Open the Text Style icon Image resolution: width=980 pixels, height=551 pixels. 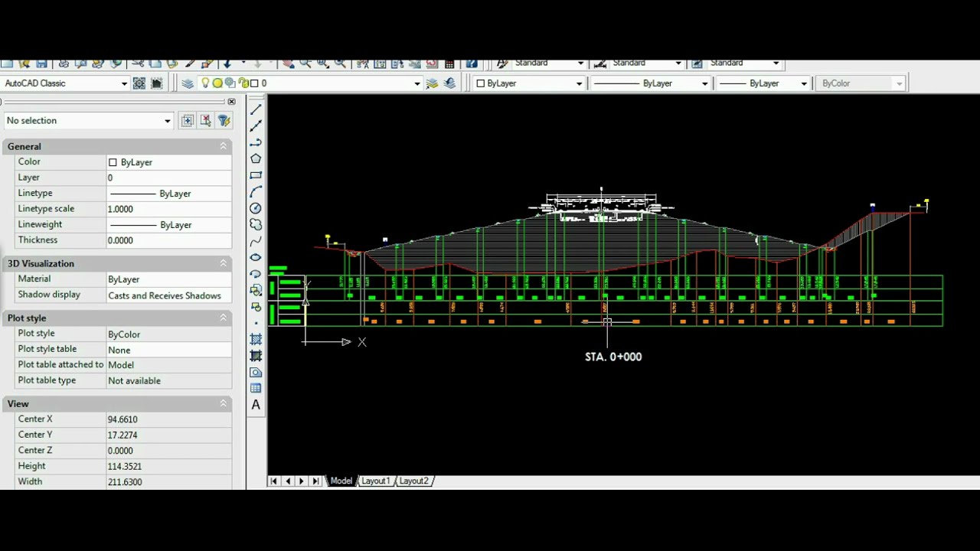click(502, 64)
